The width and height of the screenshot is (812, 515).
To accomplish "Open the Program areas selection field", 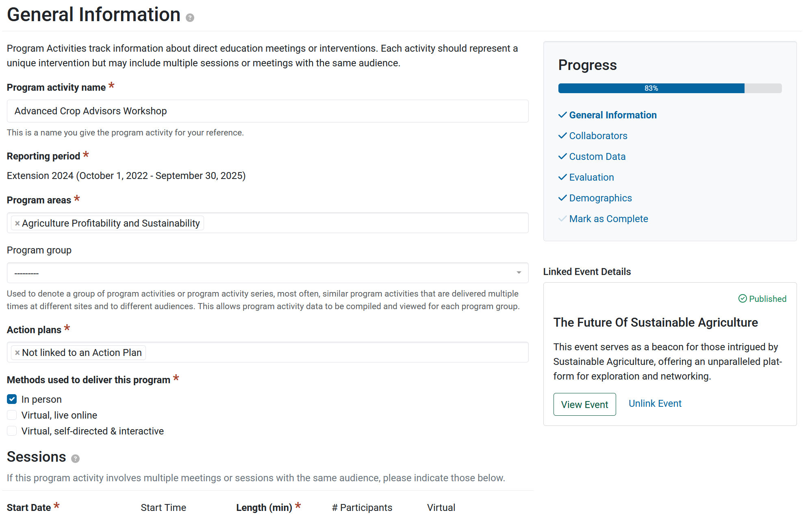I will 267,223.
